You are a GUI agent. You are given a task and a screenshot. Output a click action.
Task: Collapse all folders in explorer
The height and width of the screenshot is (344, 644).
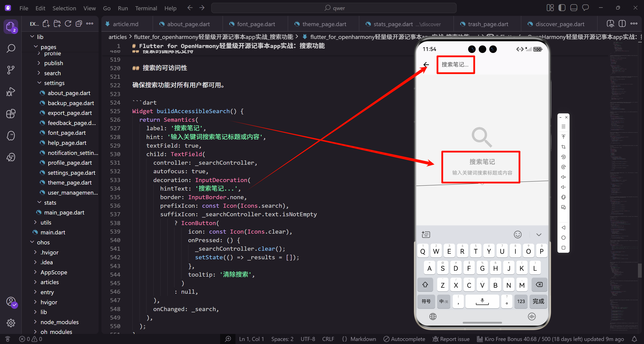[79, 24]
